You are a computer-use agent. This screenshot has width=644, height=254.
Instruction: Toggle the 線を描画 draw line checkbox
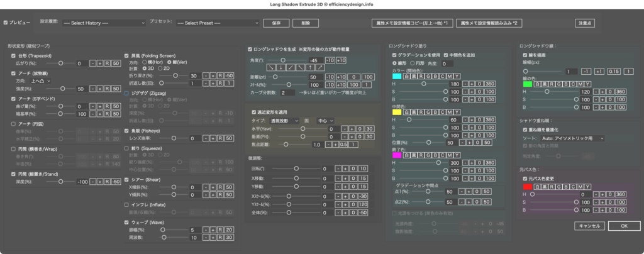click(525, 55)
